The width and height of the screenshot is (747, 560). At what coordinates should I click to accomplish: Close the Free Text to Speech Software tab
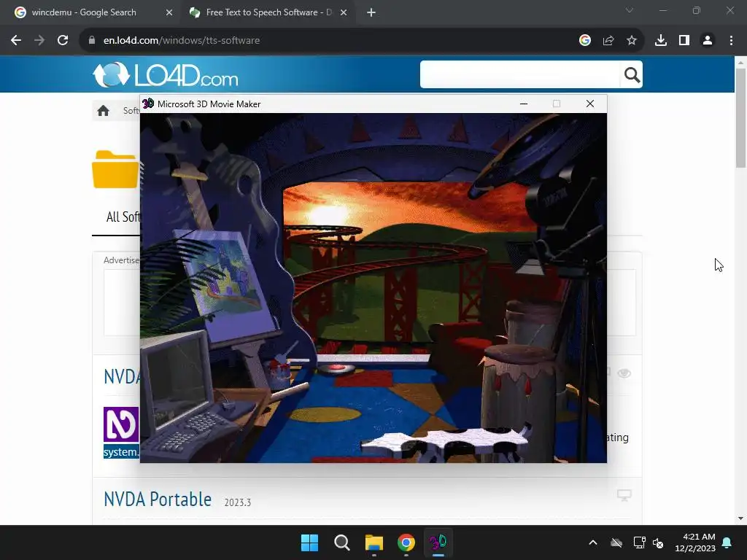pyautogui.click(x=344, y=12)
